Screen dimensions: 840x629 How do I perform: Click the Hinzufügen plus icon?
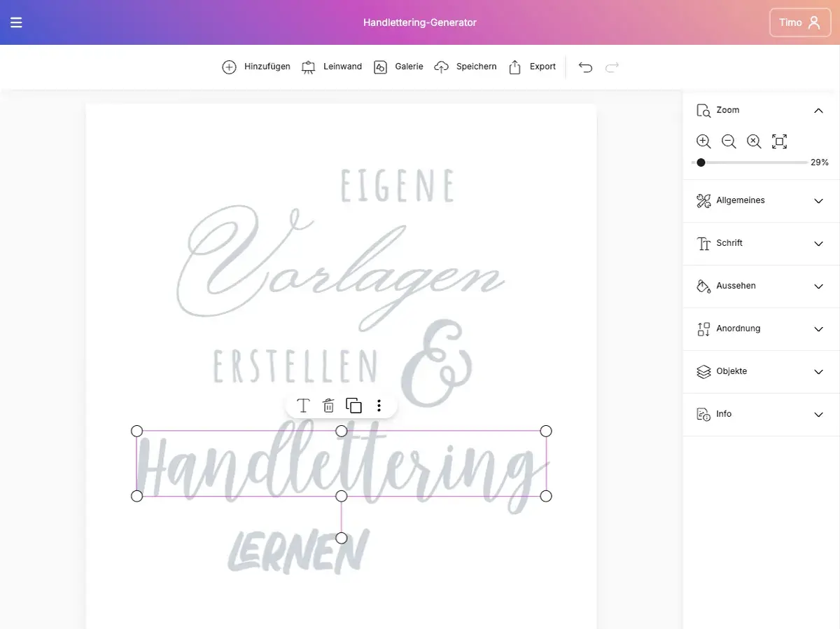pyautogui.click(x=229, y=67)
